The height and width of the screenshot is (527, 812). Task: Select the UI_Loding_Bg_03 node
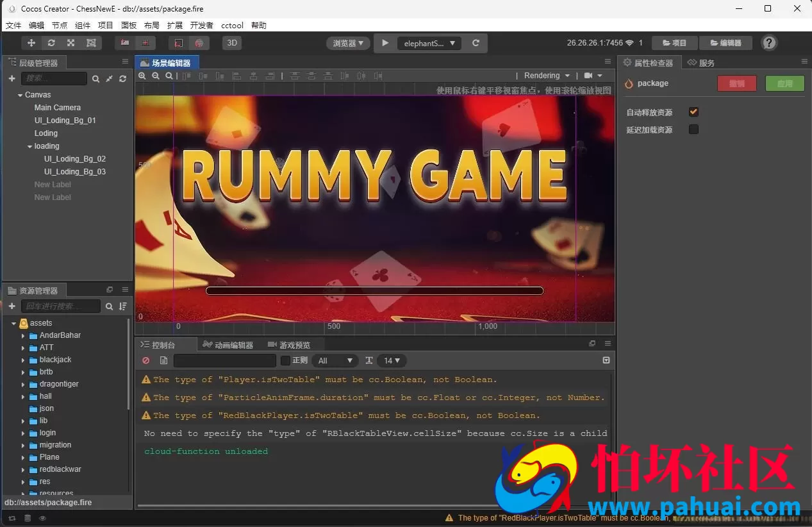pos(75,172)
